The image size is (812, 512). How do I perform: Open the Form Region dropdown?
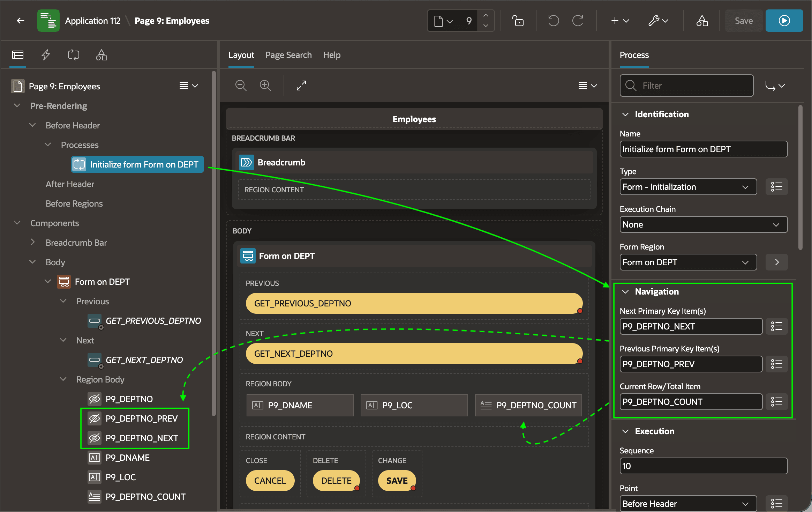[x=688, y=262]
